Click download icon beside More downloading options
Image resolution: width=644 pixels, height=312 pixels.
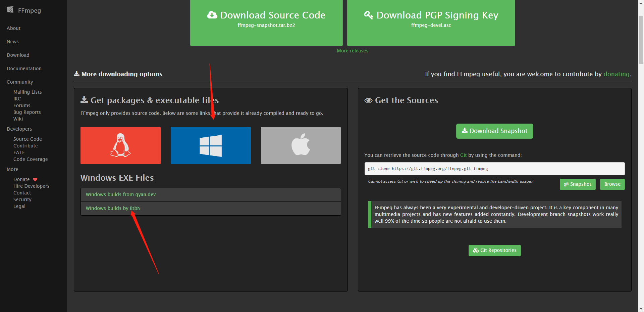tap(77, 74)
